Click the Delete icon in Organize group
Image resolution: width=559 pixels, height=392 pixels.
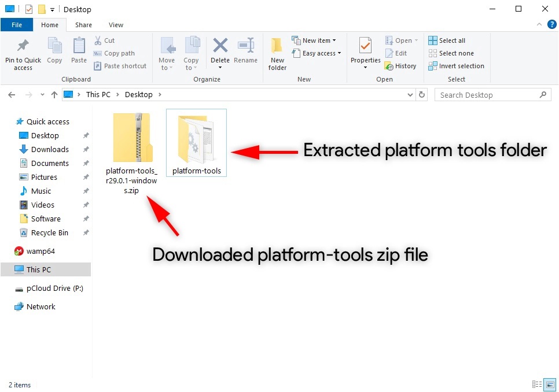(x=220, y=46)
